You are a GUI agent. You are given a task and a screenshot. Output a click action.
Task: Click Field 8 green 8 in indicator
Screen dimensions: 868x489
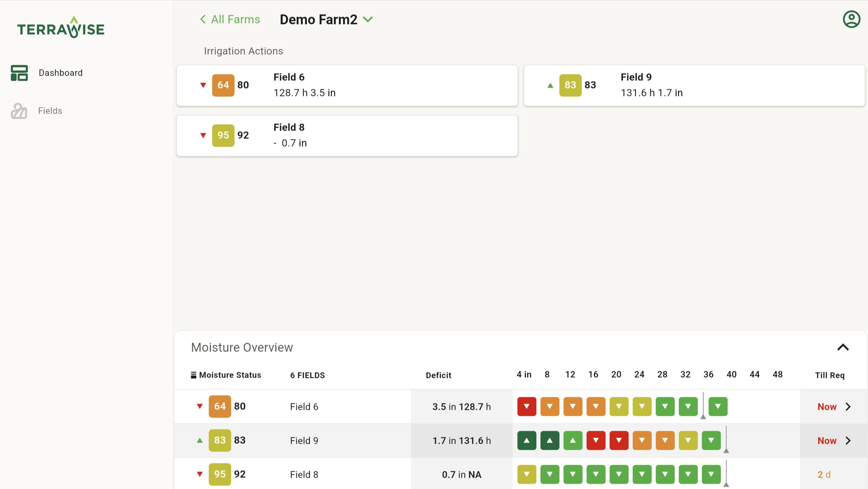550,474
